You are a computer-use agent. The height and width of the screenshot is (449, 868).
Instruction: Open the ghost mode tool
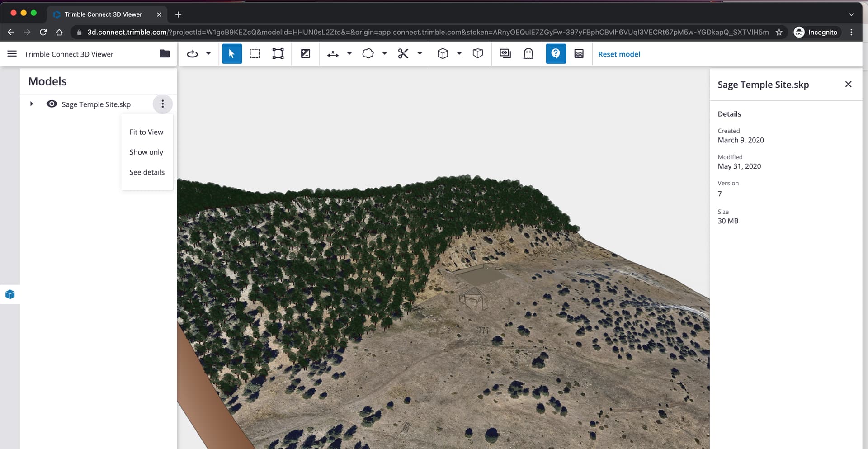point(528,54)
